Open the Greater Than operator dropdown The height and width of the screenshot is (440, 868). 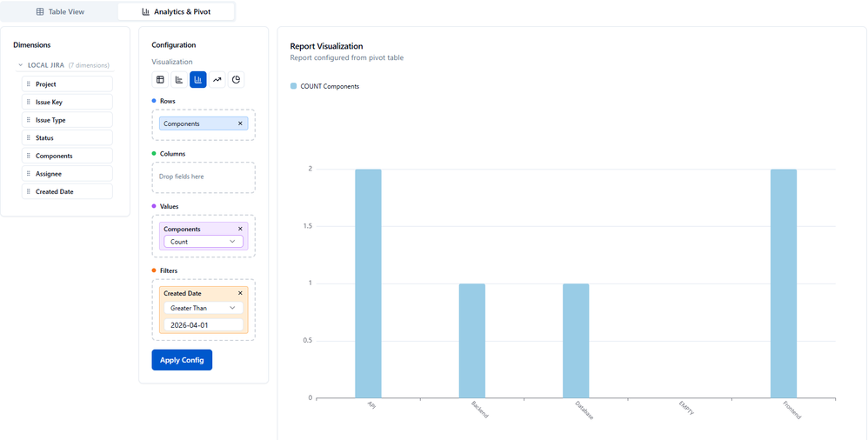click(204, 308)
